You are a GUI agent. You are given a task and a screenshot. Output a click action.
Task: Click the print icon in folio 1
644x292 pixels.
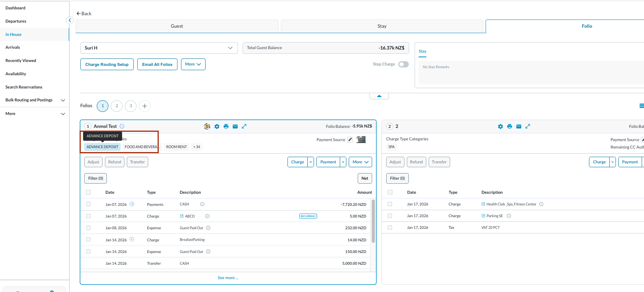pyautogui.click(x=226, y=126)
